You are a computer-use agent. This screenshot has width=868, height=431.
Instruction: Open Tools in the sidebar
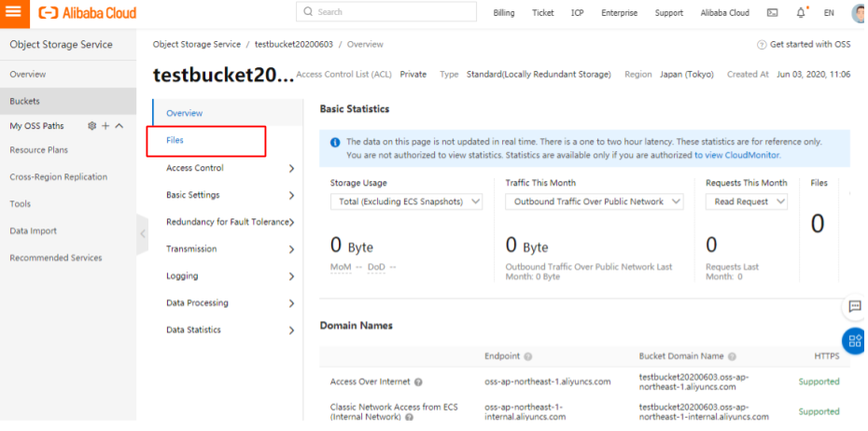tap(20, 203)
